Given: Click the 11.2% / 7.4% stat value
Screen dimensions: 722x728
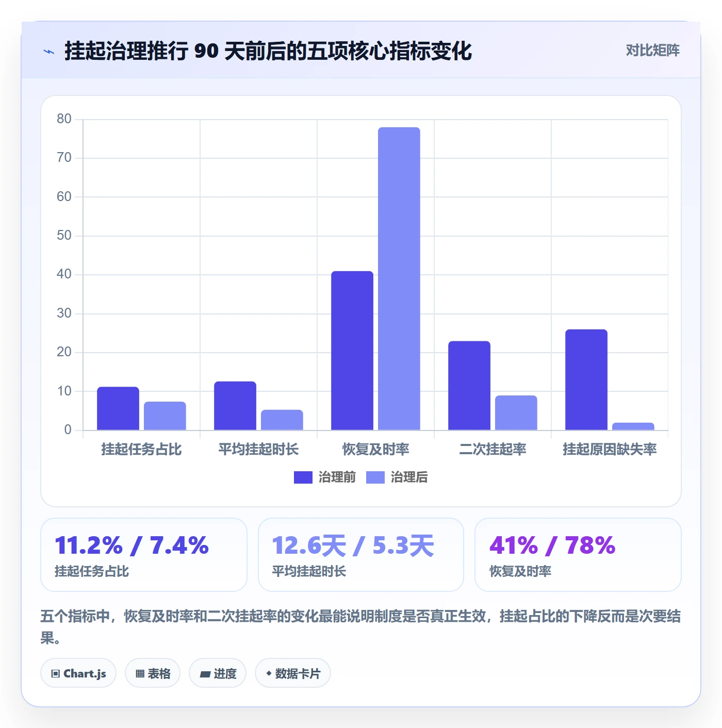Looking at the screenshot, I should [132, 545].
